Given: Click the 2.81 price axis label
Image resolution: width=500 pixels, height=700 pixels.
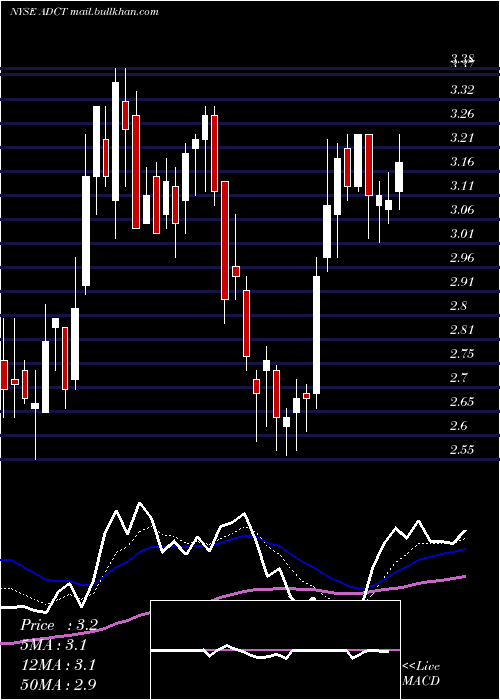Looking at the screenshot, I should coord(462,330).
